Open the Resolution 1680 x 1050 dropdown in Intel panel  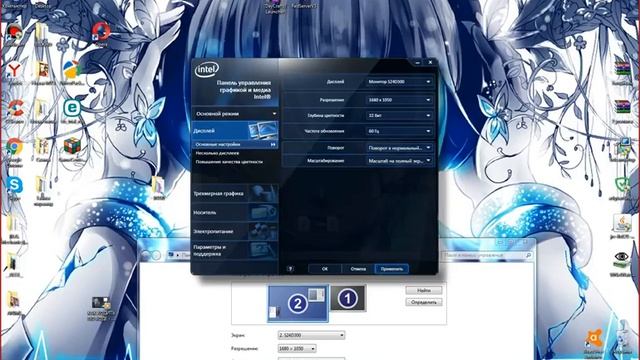coord(399,100)
